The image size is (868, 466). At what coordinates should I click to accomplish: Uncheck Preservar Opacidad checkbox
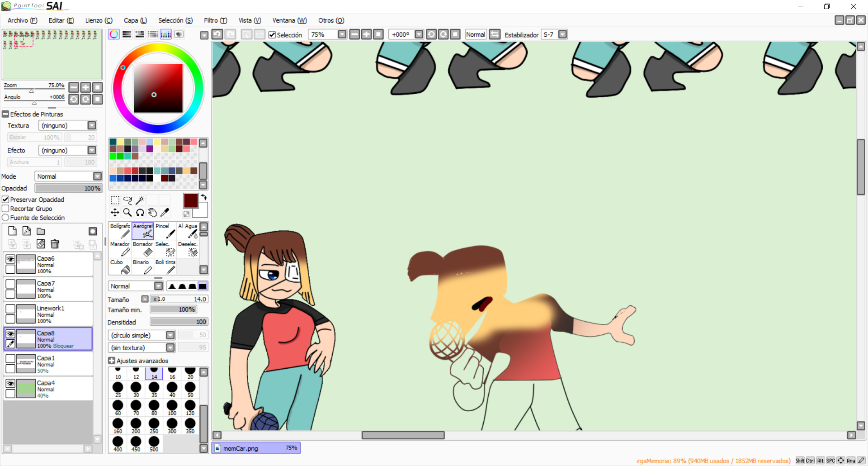tap(6, 200)
